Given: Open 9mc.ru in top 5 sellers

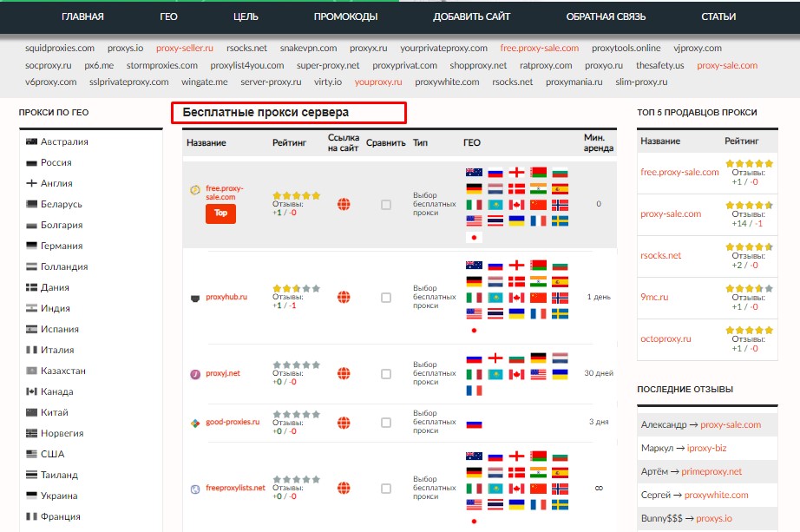Looking at the screenshot, I should click(654, 297).
